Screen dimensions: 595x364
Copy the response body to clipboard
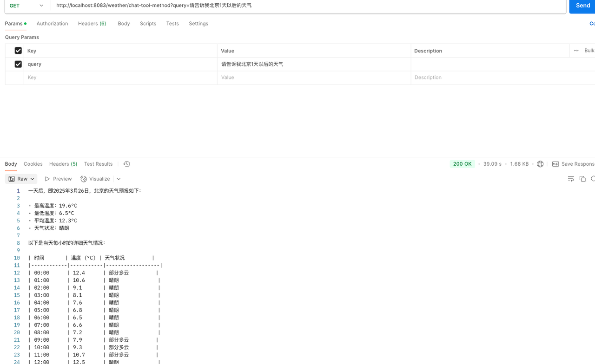click(x=582, y=179)
